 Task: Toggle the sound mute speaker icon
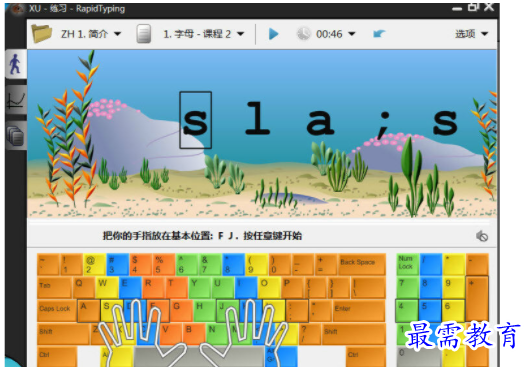(482, 236)
